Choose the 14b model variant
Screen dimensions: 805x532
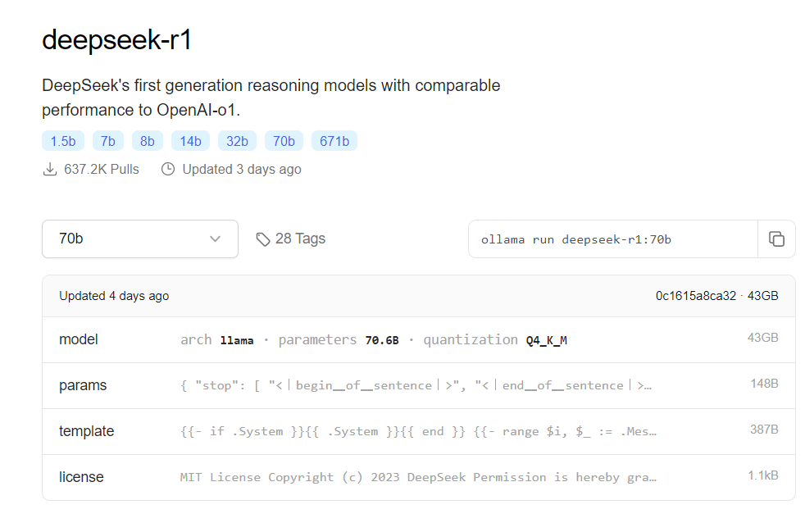coord(190,141)
